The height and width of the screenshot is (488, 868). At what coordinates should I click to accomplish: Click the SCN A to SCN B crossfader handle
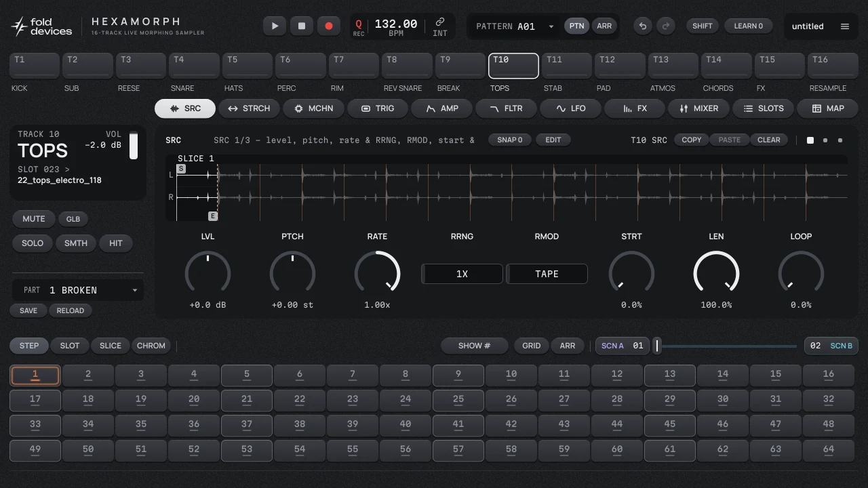tap(656, 346)
